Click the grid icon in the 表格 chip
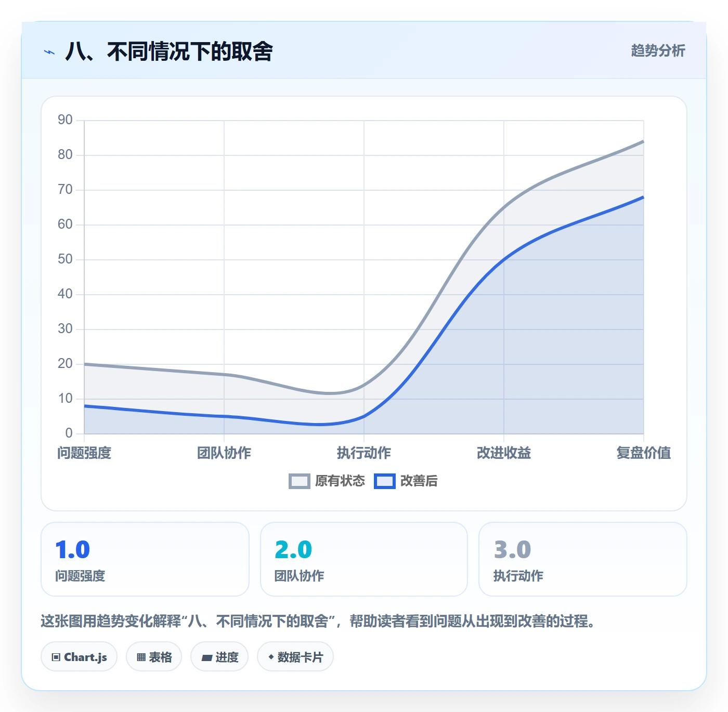This screenshot has height=712, width=728. (x=141, y=657)
